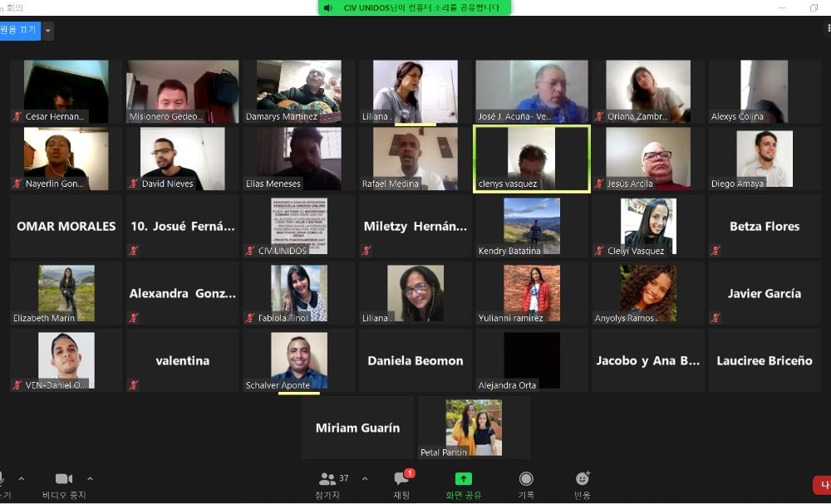831x504 pixels.
Task: Select the Miriam Guarín participant tile
Action: point(357,428)
